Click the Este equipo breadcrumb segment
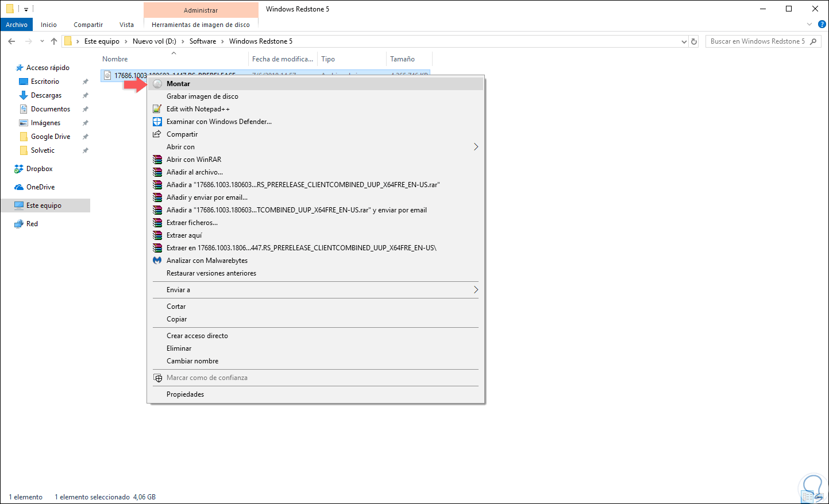The height and width of the screenshot is (504, 829). (102, 41)
